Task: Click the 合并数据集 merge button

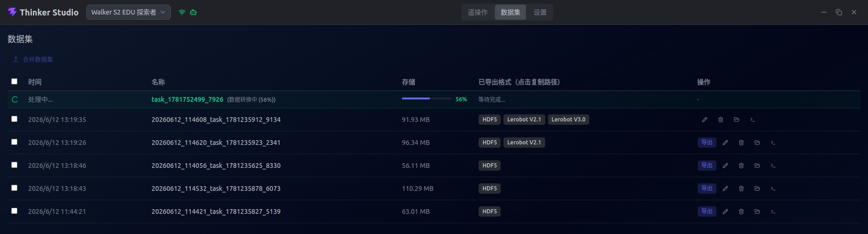Action: 33,60
